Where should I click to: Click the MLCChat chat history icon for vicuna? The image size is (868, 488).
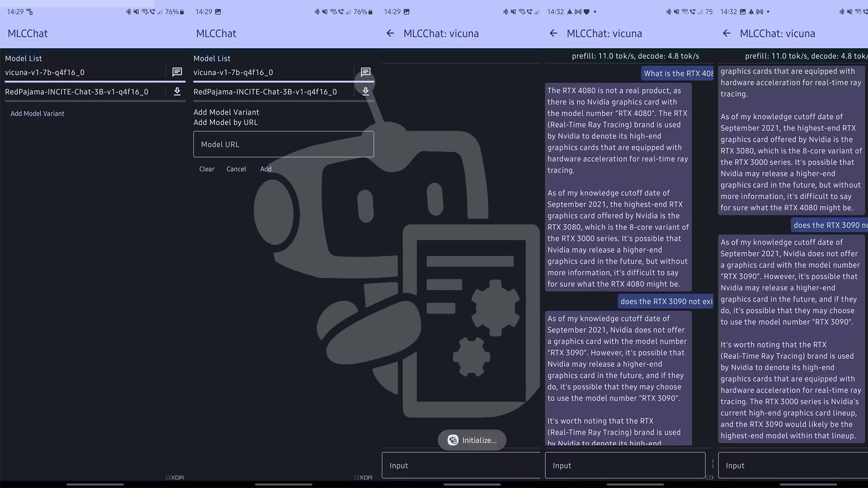177,71
